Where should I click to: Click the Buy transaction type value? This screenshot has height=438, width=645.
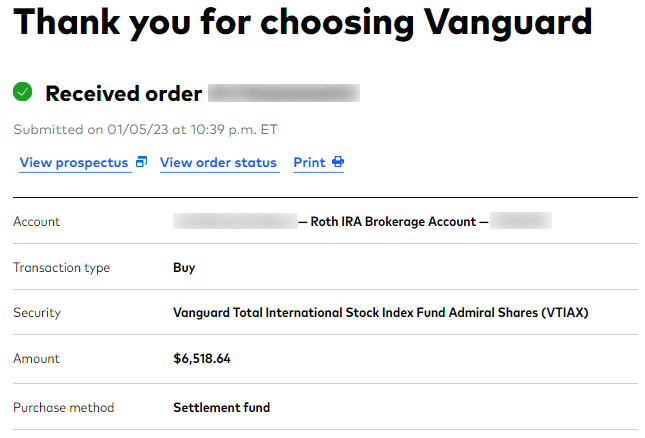184,268
